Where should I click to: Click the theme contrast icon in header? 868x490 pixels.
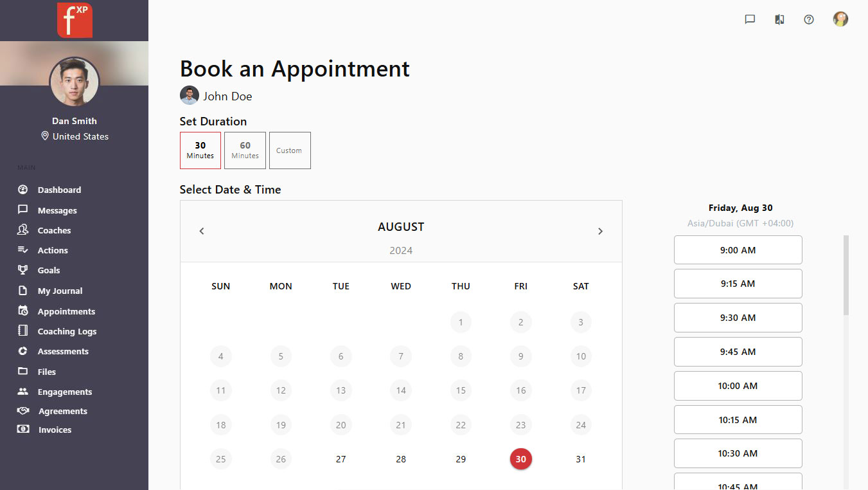click(x=779, y=19)
